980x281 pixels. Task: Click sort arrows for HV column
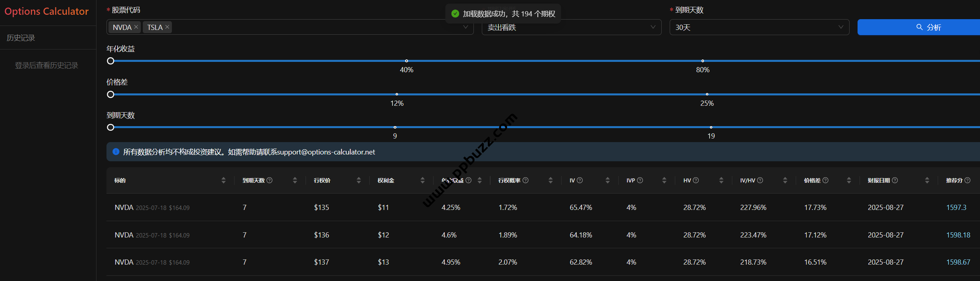pyautogui.click(x=721, y=180)
